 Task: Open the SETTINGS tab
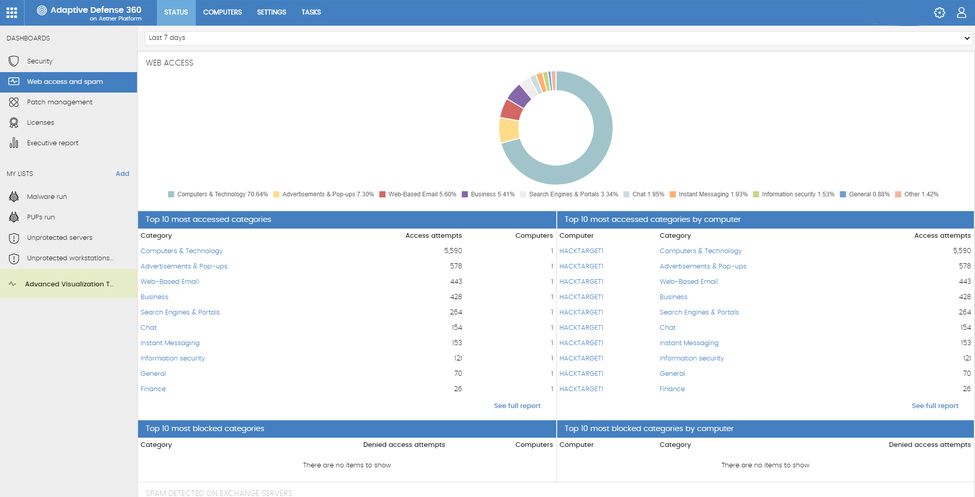coord(271,12)
